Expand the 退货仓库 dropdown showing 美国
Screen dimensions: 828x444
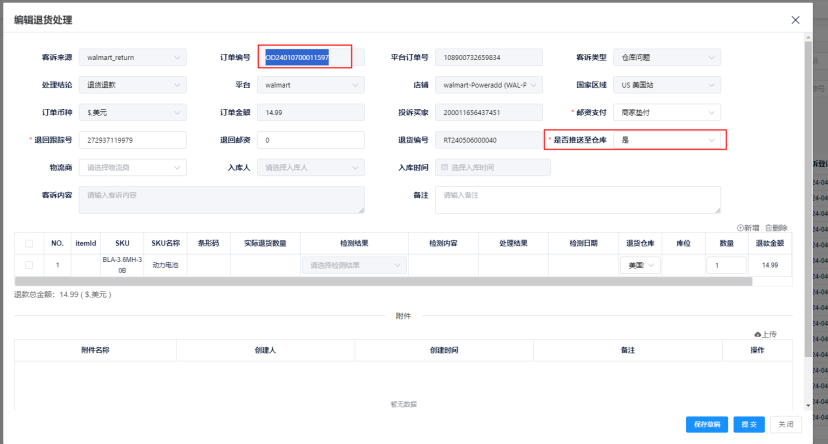(640, 265)
